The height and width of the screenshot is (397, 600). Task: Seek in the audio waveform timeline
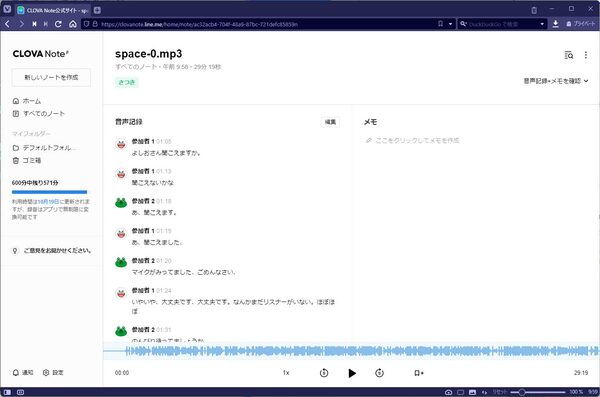[x=351, y=351]
